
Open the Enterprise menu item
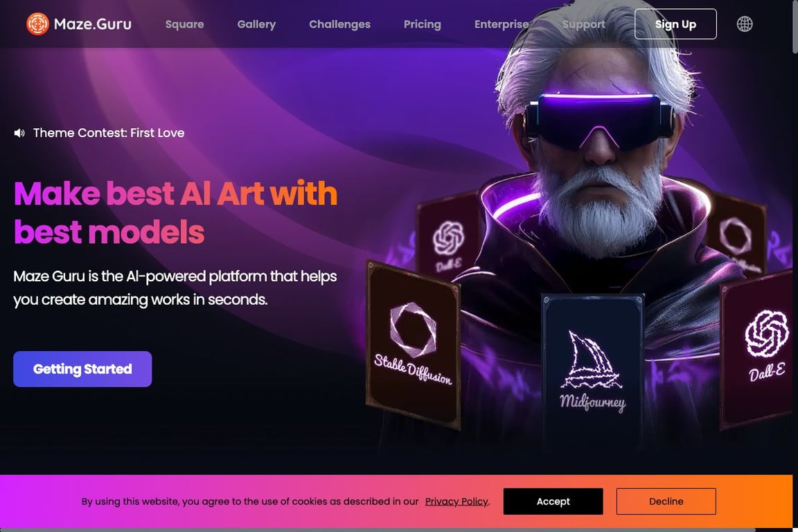[502, 24]
